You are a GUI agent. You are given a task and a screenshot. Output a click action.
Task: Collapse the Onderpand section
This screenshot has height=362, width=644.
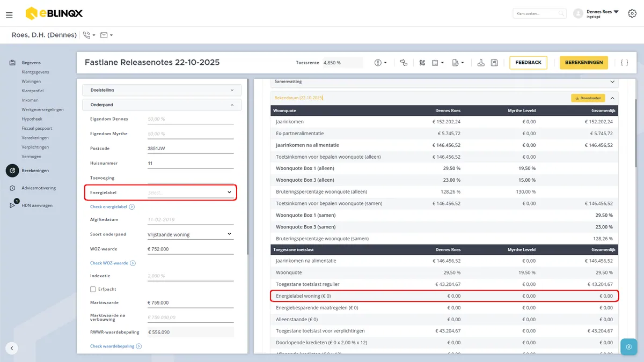[x=162, y=105]
